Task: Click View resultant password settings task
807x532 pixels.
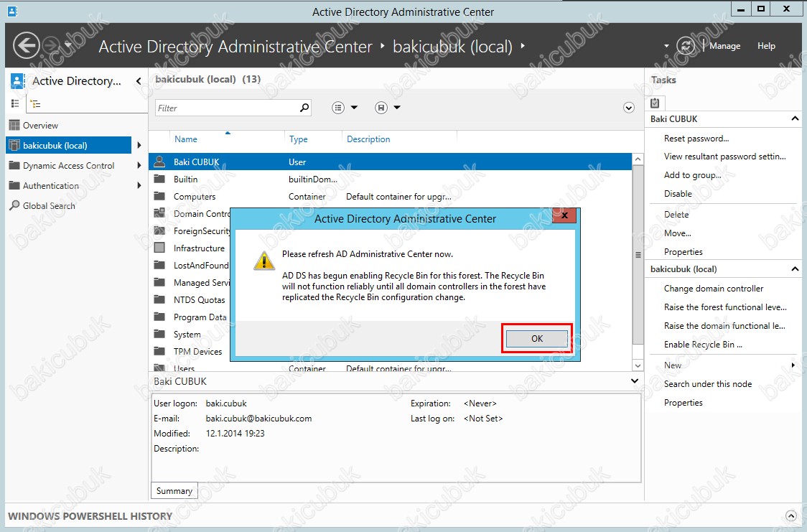Action: 724,157
